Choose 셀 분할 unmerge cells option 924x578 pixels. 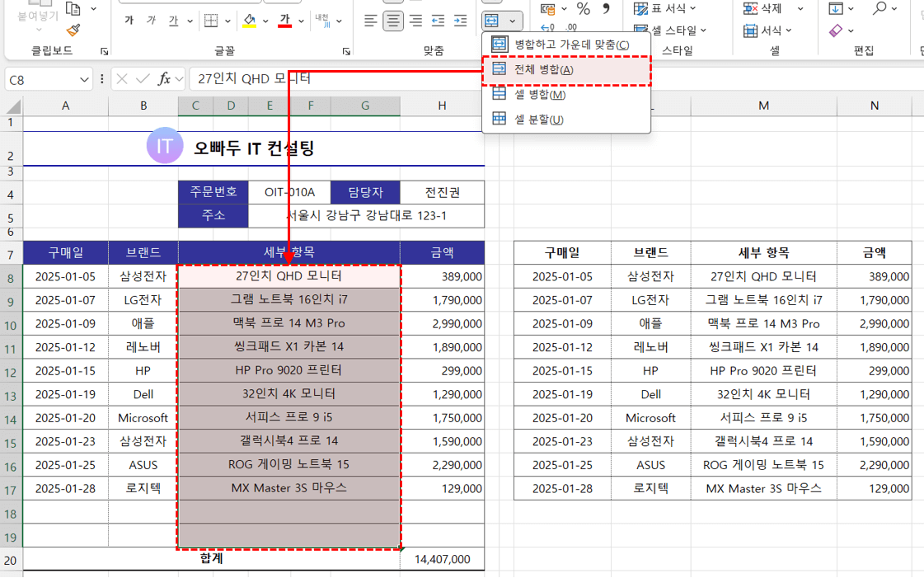[538, 120]
